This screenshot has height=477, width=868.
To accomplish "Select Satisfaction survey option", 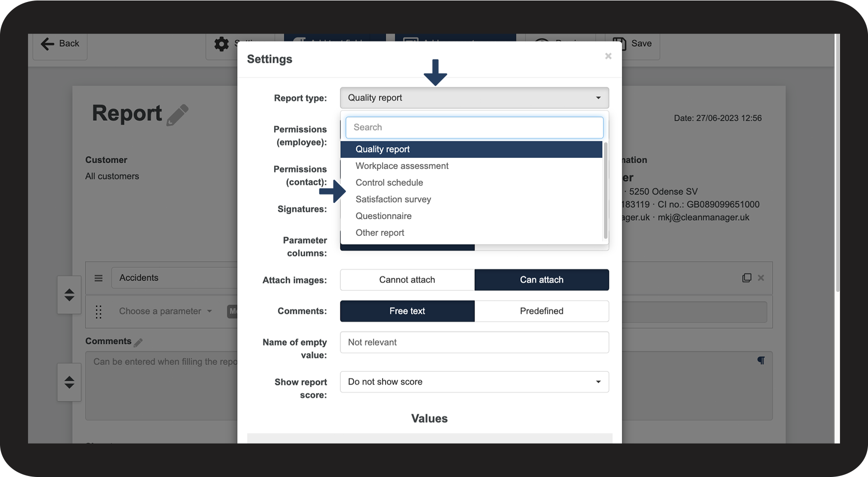I will (x=471, y=199).
